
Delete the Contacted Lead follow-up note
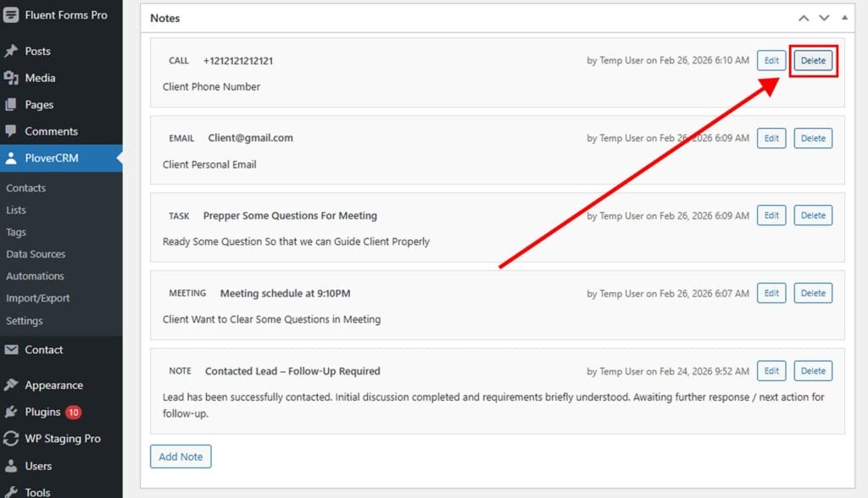(x=813, y=371)
